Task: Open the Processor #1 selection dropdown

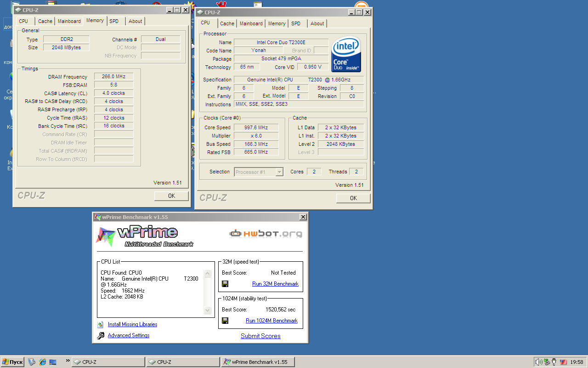Action: tap(259, 172)
